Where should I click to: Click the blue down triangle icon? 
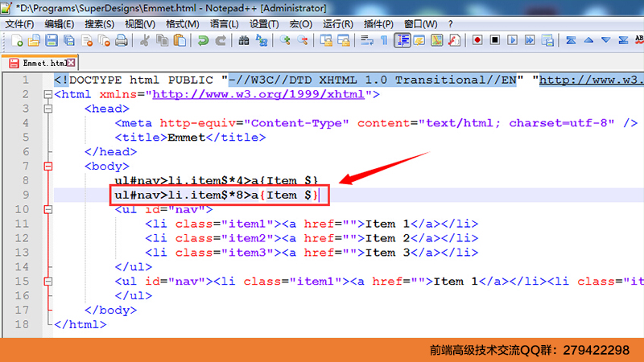click(606, 40)
